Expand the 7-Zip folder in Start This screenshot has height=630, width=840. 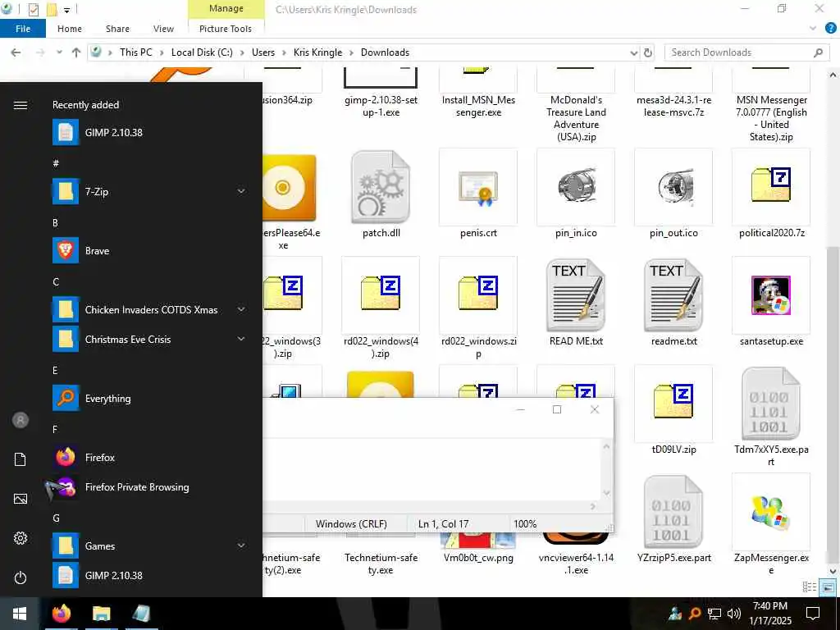[242, 191]
